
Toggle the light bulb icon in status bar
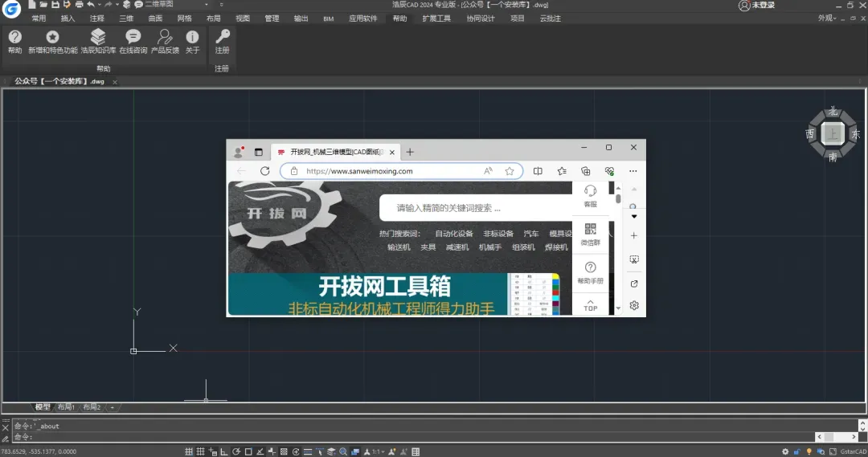[x=809, y=452]
